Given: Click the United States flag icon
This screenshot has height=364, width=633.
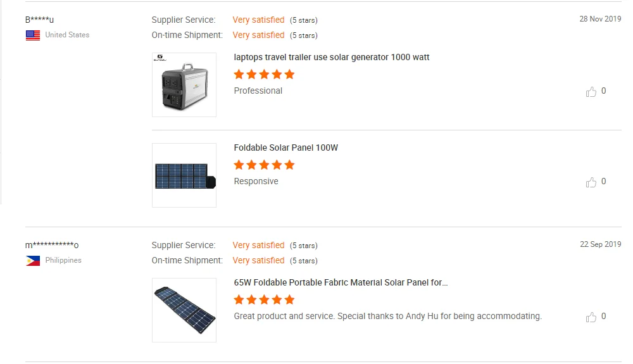Looking at the screenshot, I should 33,35.
